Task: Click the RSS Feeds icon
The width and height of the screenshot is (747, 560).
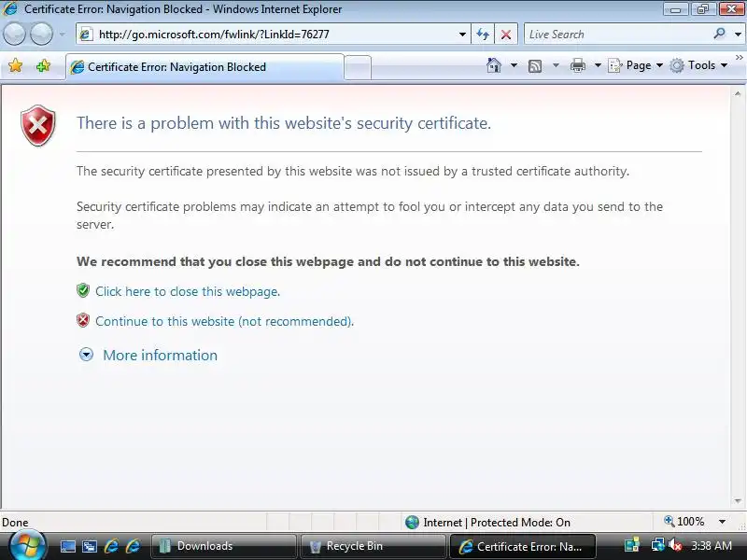Action: [535, 65]
